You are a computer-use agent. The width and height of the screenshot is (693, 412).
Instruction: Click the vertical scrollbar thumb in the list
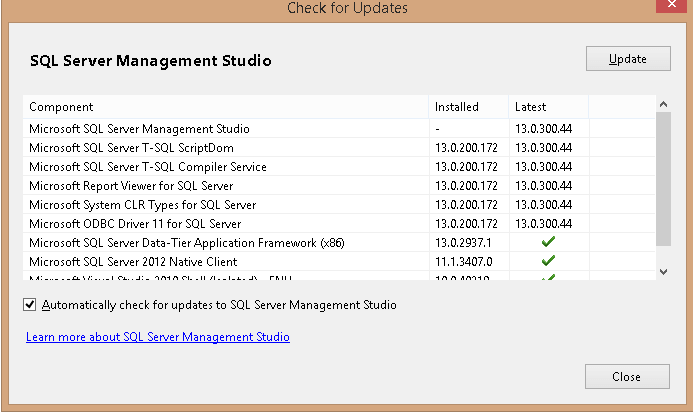(663, 179)
